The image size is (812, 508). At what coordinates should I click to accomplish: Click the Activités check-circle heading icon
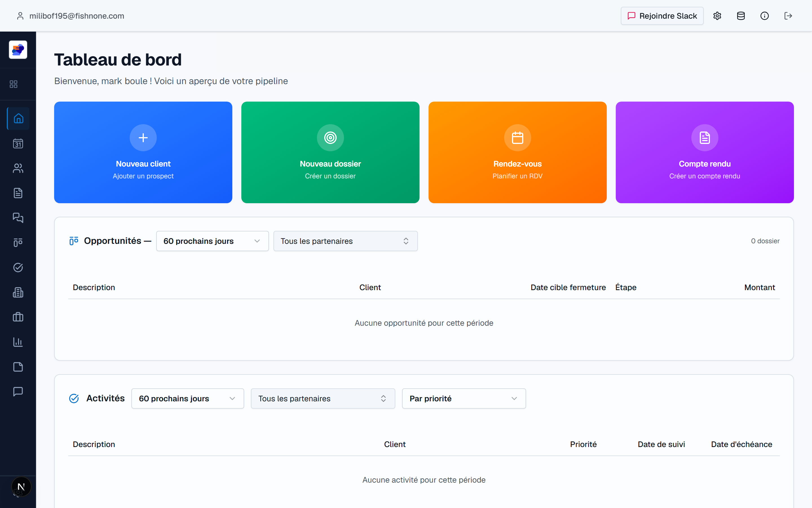click(x=74, y=398)
